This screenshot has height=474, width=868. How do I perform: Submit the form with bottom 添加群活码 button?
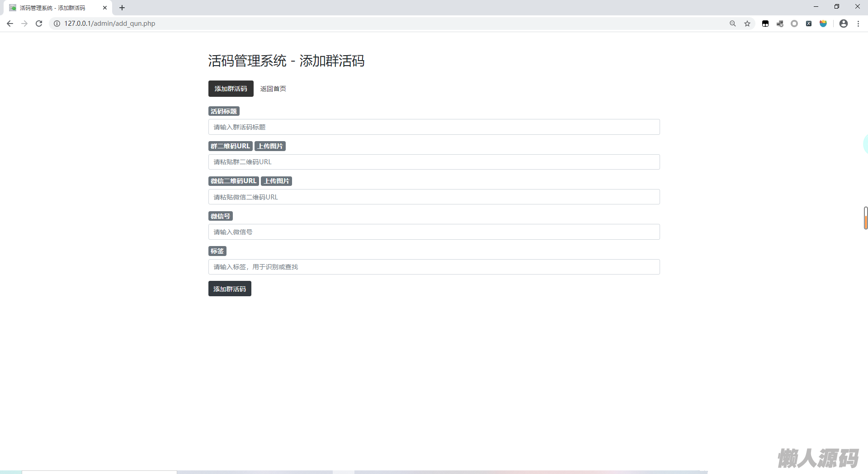[x=230, y=289]
